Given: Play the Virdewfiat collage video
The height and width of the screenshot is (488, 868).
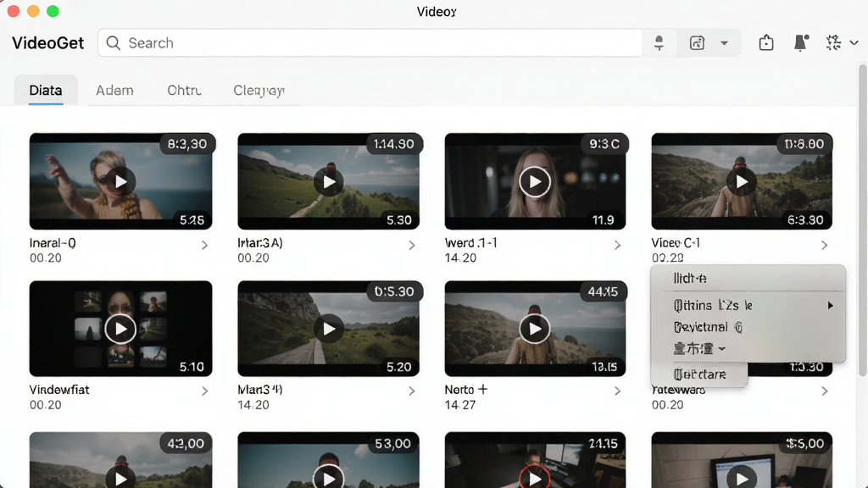Looking at the screenshot, I should click(x=120, y=330).
